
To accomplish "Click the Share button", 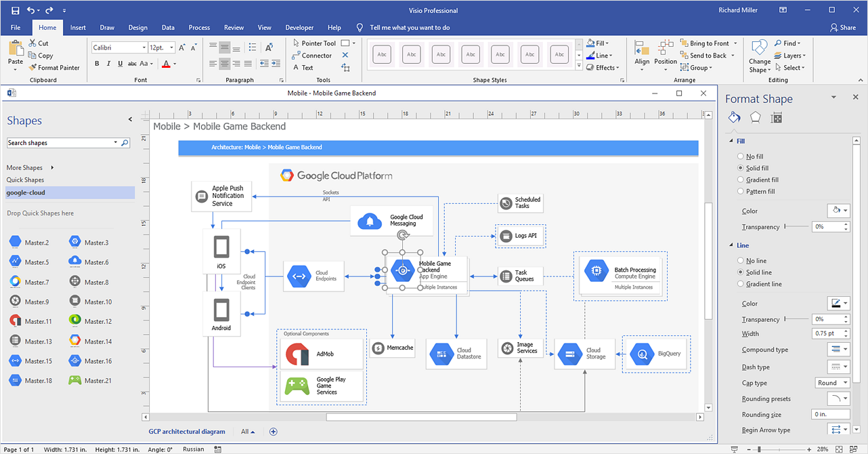I will tap(842, 28).
